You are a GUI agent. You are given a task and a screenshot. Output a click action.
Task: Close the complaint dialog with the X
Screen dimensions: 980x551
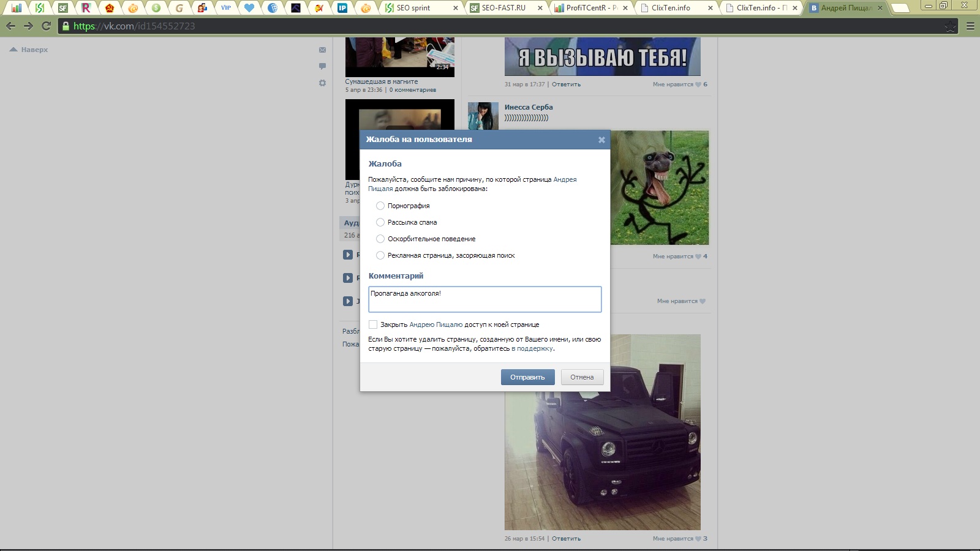[x=601, y=140]
